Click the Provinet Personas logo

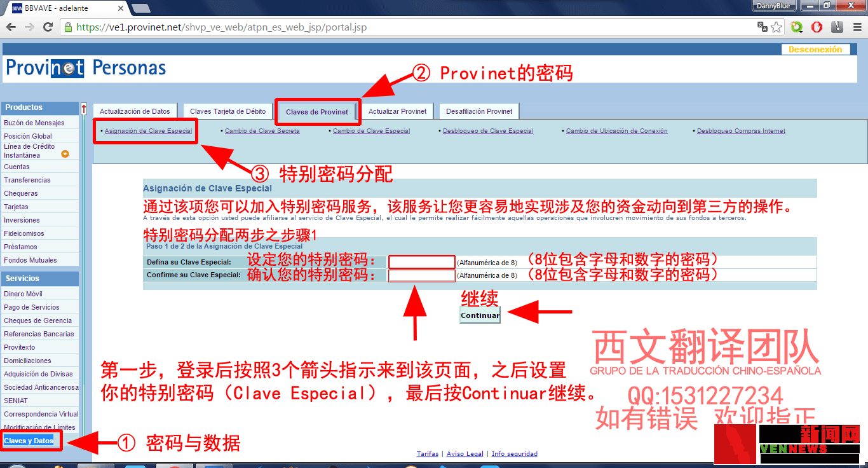[86, 68]
